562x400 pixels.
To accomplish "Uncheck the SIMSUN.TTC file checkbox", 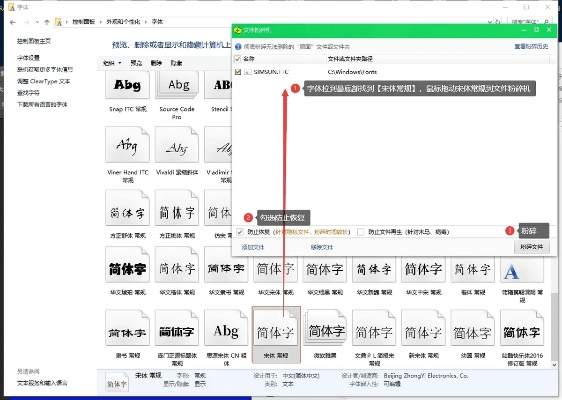I will (238, 72).
